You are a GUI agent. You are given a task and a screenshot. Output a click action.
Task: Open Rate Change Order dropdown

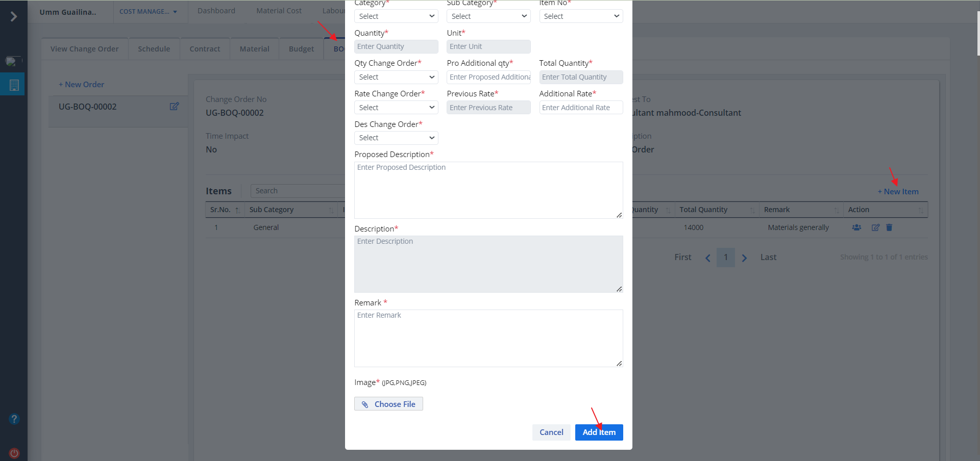coord(396,108)
